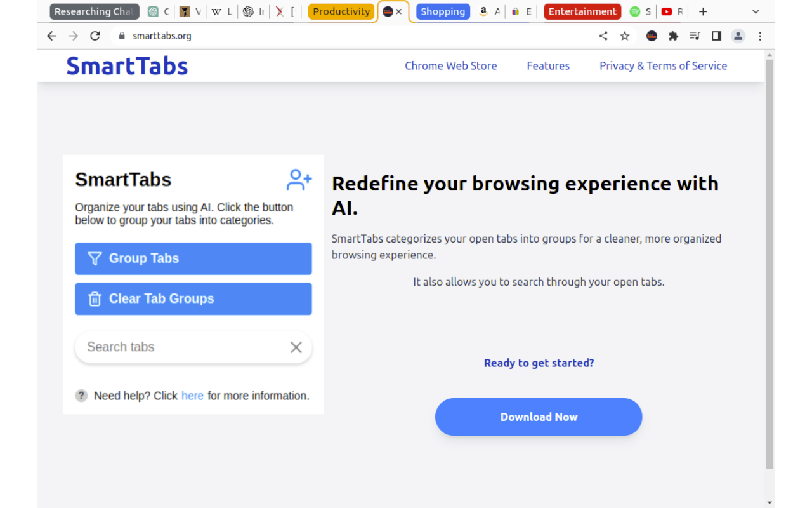Open the ChatGPT tab labeled C
Viewport: 812px width, 508px height.
pos(159,11)
